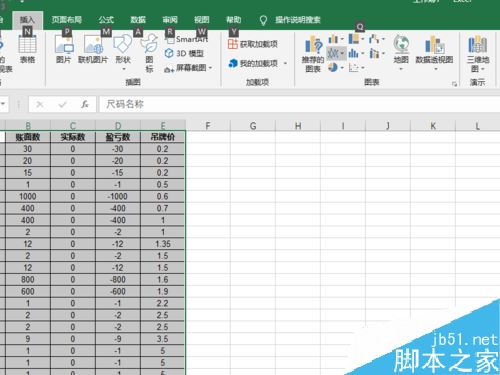Image resolution: width=500 pixels, height=375 pixels.
Task: Insert a SmartArt graphic
Action: 187,39
